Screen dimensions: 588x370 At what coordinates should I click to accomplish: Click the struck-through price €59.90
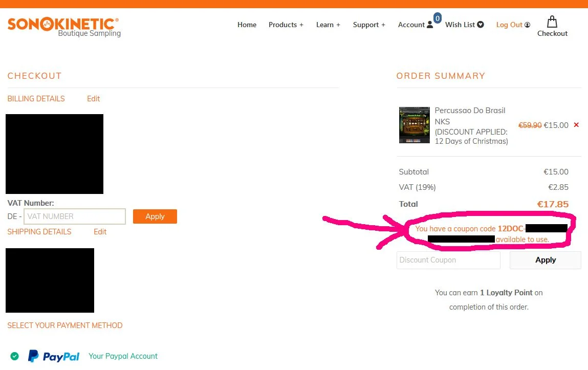pos(530,125)
